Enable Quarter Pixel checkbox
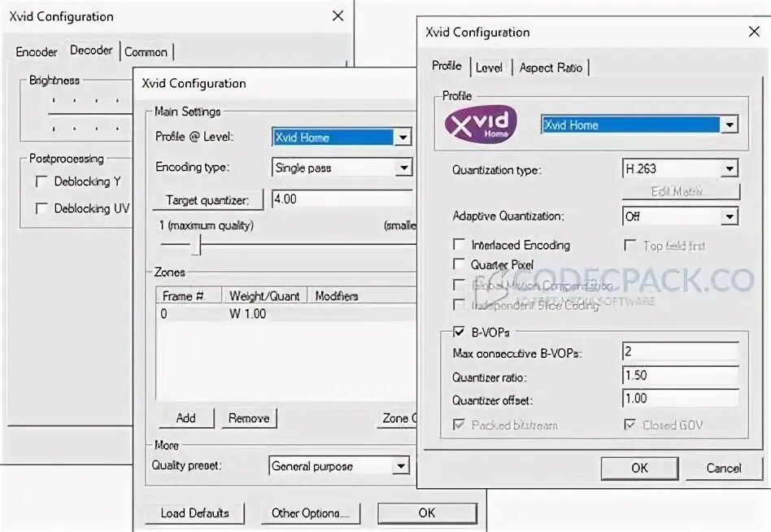Screen dimensions: 771x532 [458, 264]
